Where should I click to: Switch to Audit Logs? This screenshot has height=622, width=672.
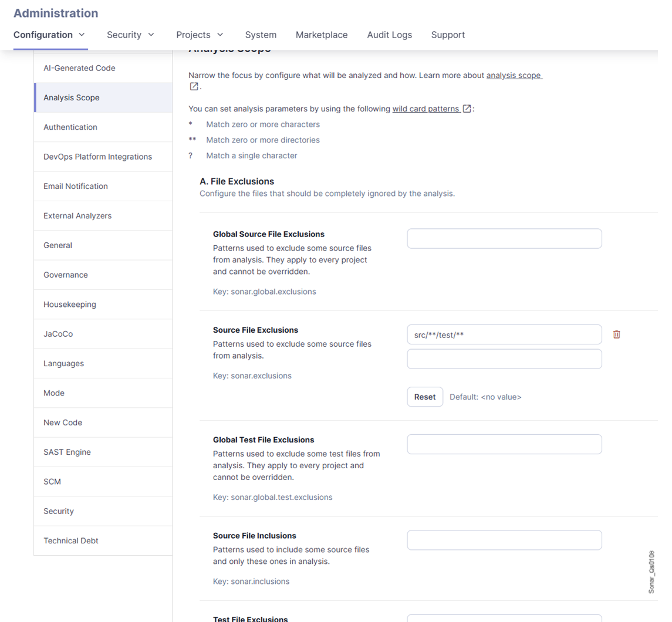click(389, 35)
